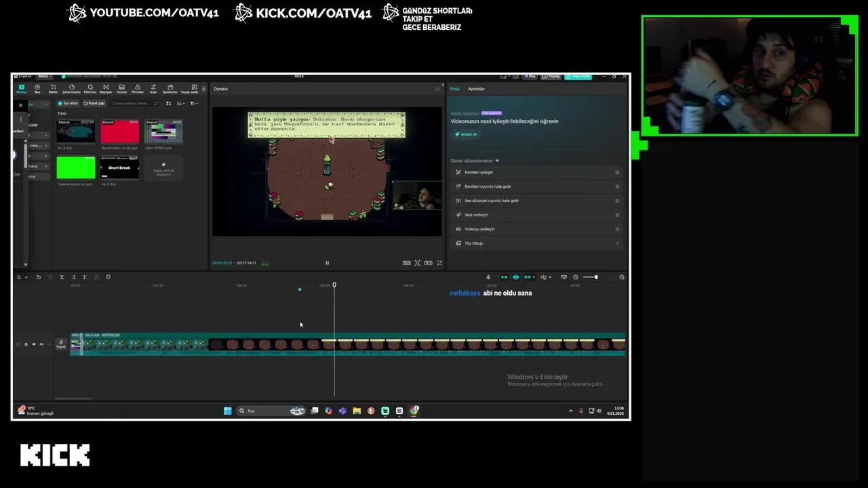Click the player quality comparison icon

point(406,263)
